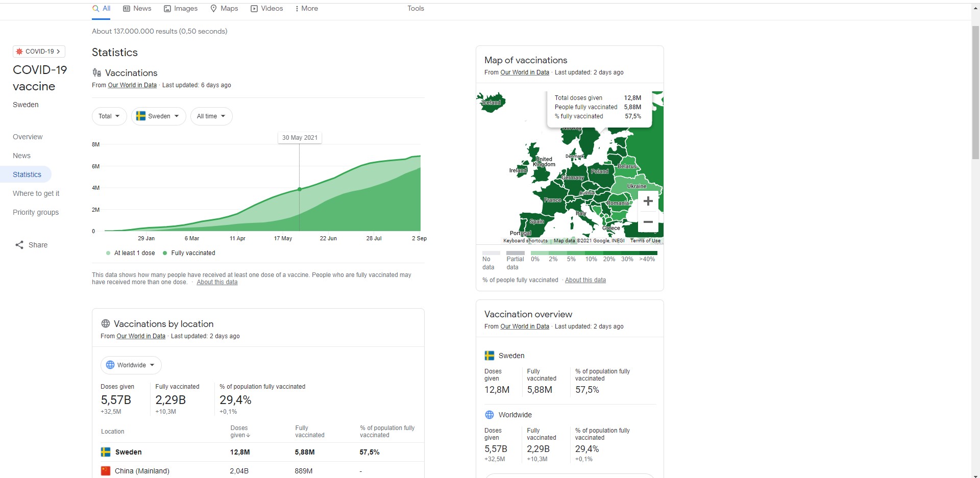
Task: Click the Tools button
Action: (415, 9)
